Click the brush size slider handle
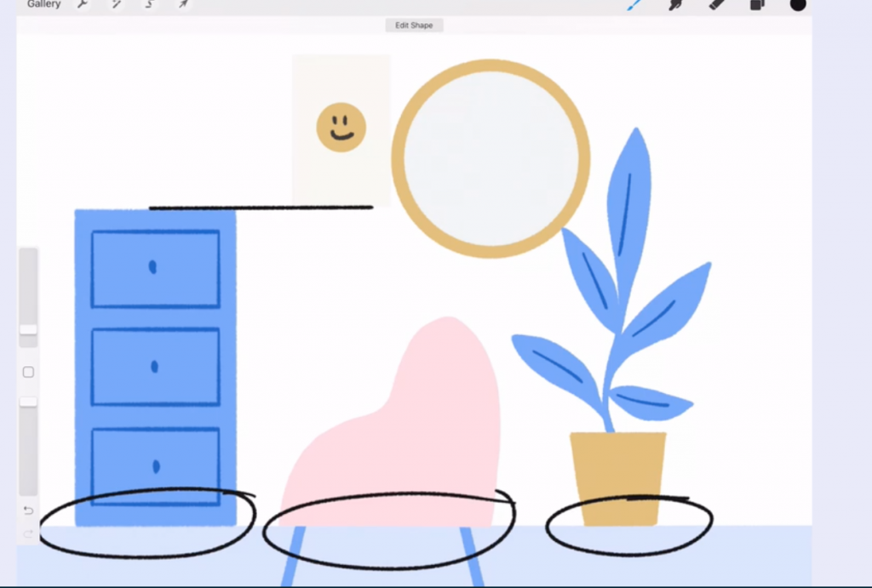Screen dimensions: 872x588 [x=28, y=329]
